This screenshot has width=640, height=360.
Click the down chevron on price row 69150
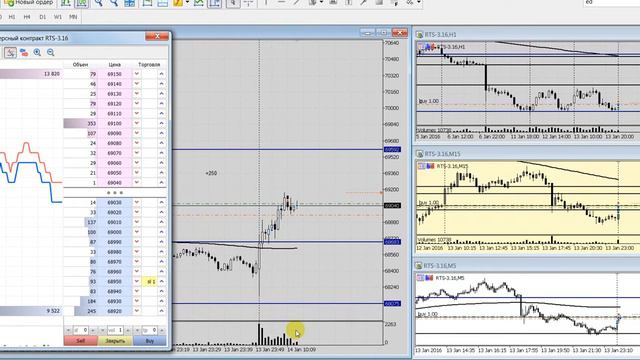tap(137, 74)
